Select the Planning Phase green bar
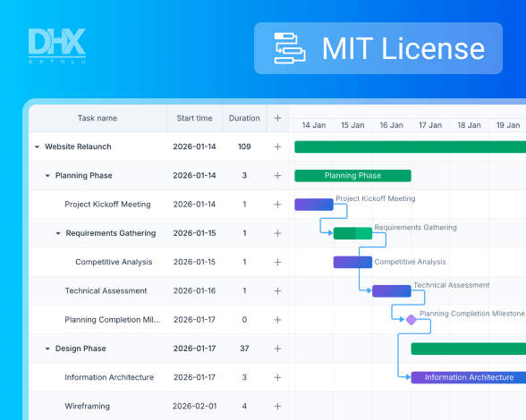526x420 pixels. [352, 176]
